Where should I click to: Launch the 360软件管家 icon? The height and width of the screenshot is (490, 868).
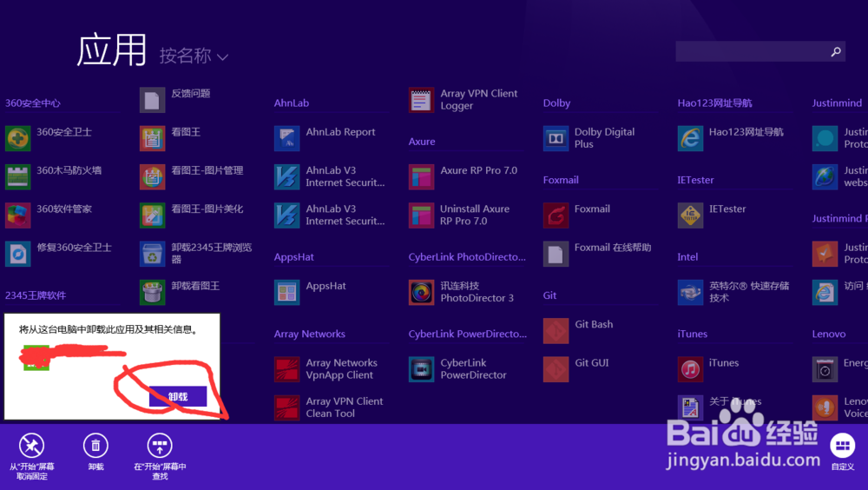point(17,215)
